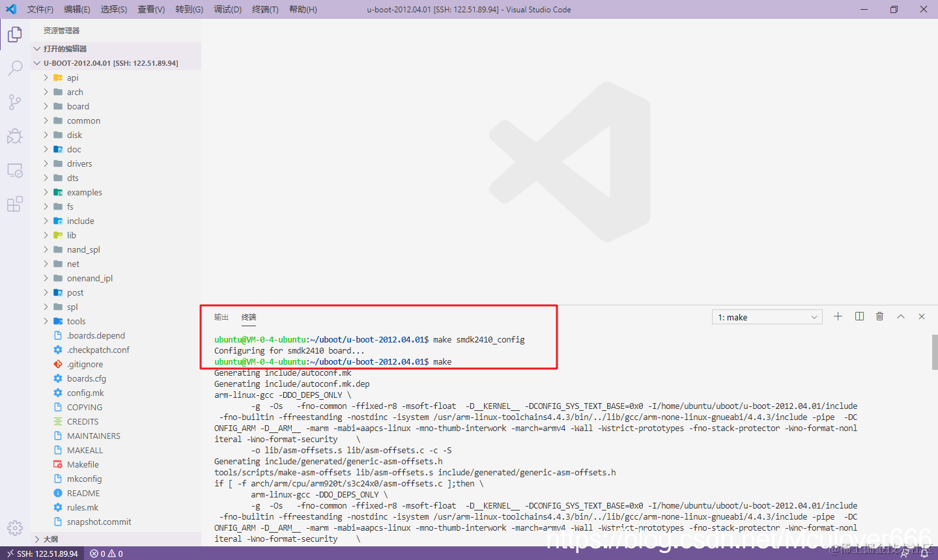938x560 pixels.
Task: Open the Search view in activity bar
Action: 15,68
